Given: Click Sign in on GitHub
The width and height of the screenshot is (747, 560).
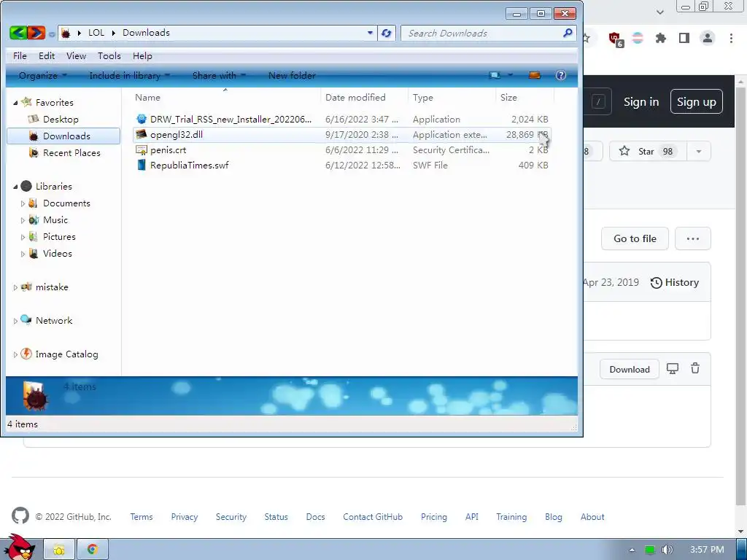Looking at the screenshot, I should tap(641, 102).
